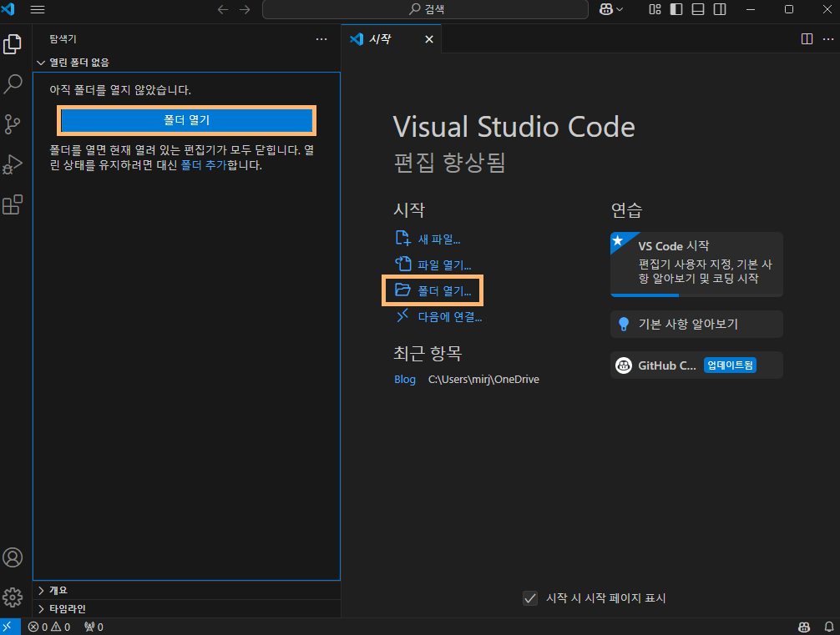Uncheck 시작 시 시작 페이지 표시 checkbox
The width and height of the screenshot is (840, 635).
[x=530, y=598]
